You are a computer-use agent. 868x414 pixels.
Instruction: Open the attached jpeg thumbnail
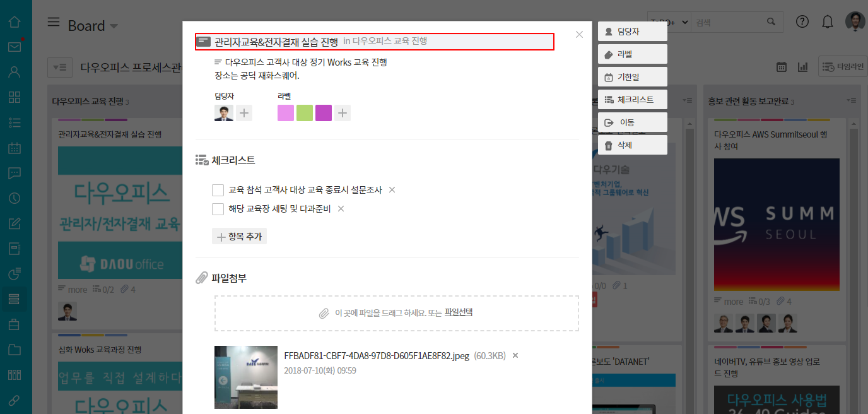coord(246,377)
